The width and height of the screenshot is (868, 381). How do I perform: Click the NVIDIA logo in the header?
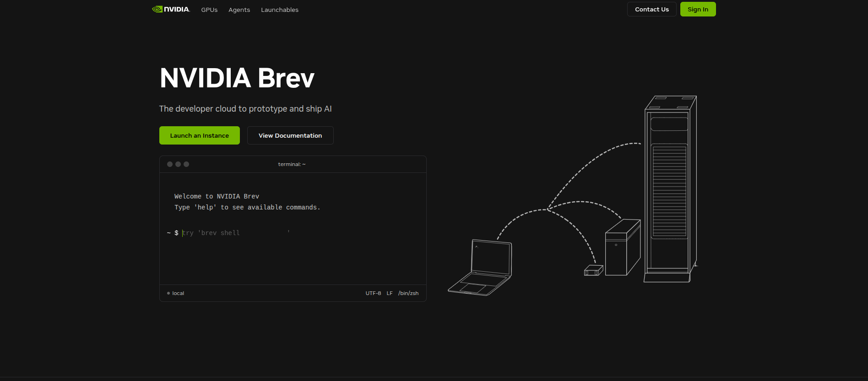point(171,9)
